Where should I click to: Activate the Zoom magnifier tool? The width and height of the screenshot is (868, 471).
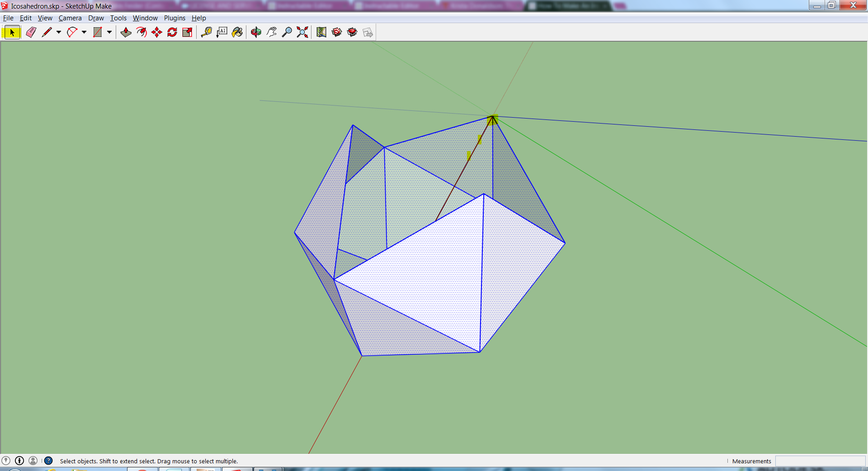[x=287, y=33]
